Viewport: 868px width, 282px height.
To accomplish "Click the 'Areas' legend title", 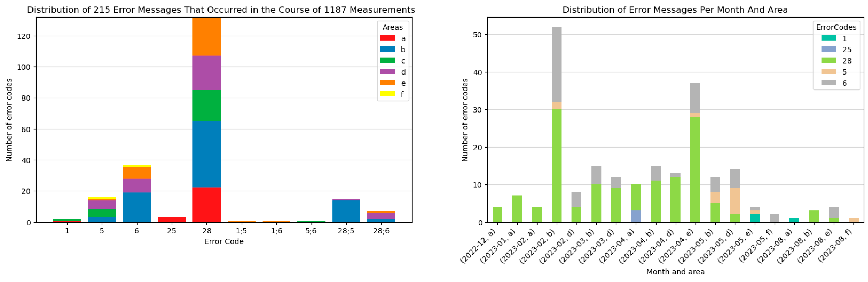I will [x=393, y=27].
